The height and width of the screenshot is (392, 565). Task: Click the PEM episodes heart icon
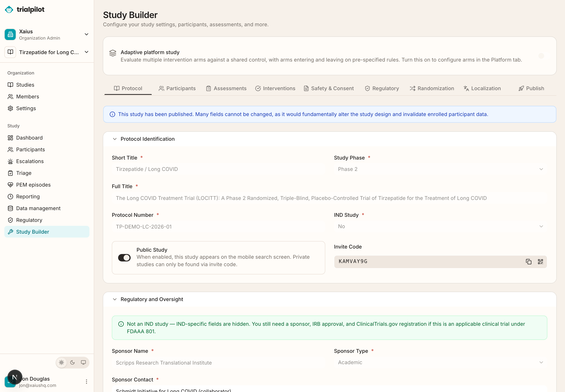pos(10,185)
